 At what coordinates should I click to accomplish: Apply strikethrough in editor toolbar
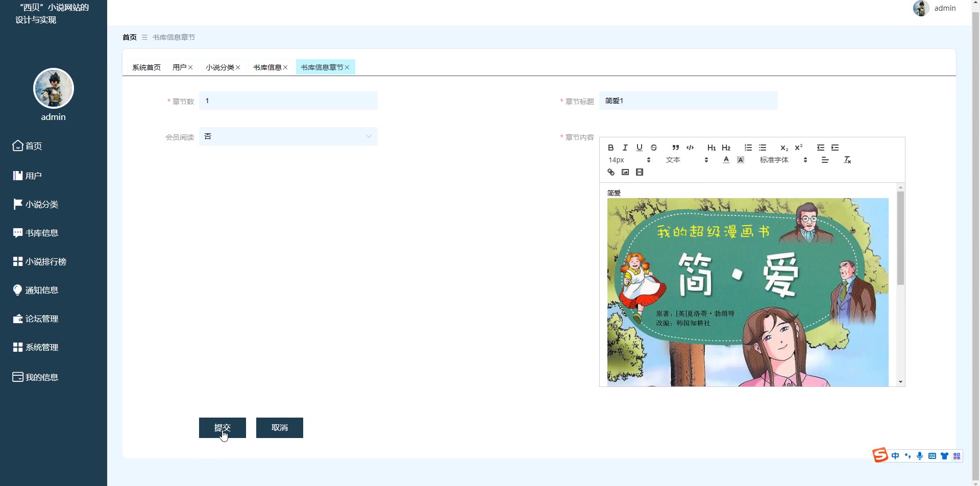click(x=653, y=148)
